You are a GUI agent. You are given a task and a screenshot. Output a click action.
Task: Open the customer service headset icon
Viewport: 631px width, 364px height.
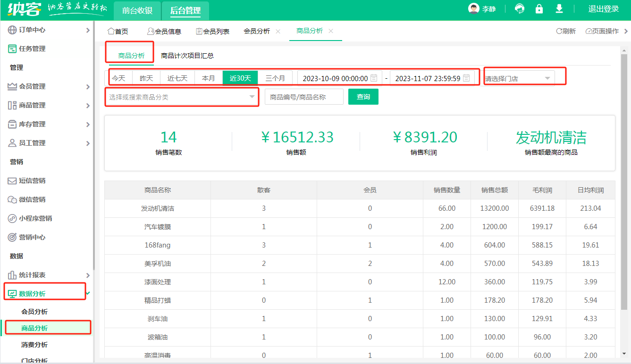coord(520,9)
